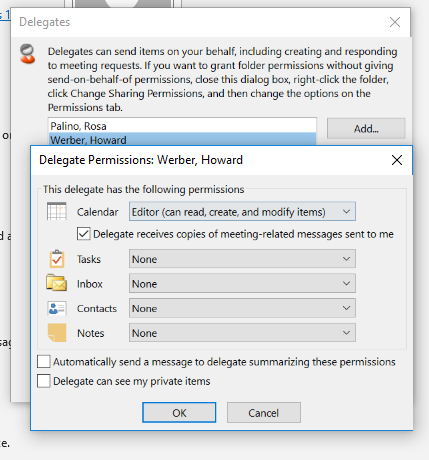Close the Delegate Permissions dialog
Image resolution: width=429 pixels, height=460 pixels.
click(x=397, y=160)
